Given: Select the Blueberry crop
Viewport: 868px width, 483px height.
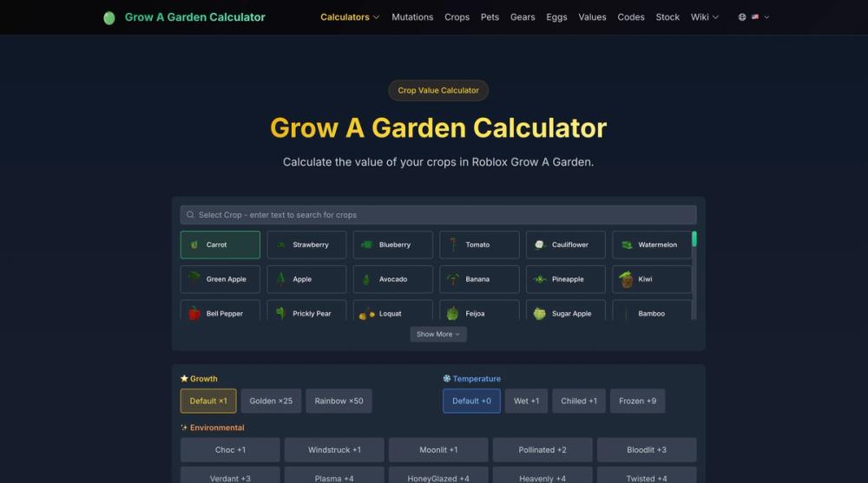Looking at the screenshot, I should tap(392, 245).
